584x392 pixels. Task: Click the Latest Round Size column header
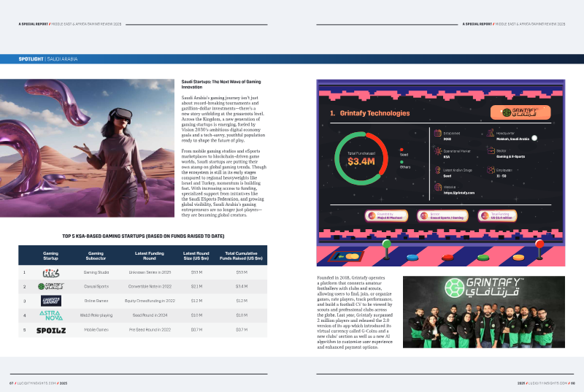[x=196, y=255]
